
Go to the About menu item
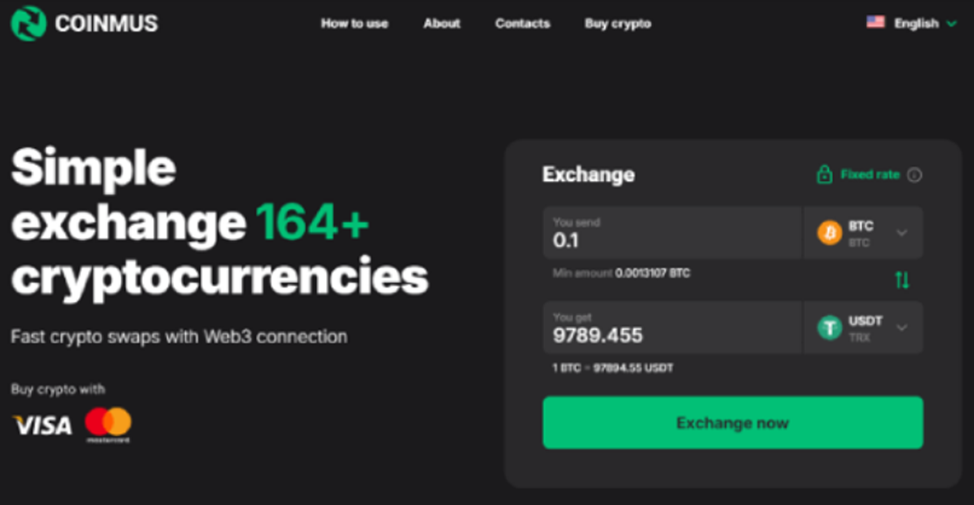tap(441, 23)
